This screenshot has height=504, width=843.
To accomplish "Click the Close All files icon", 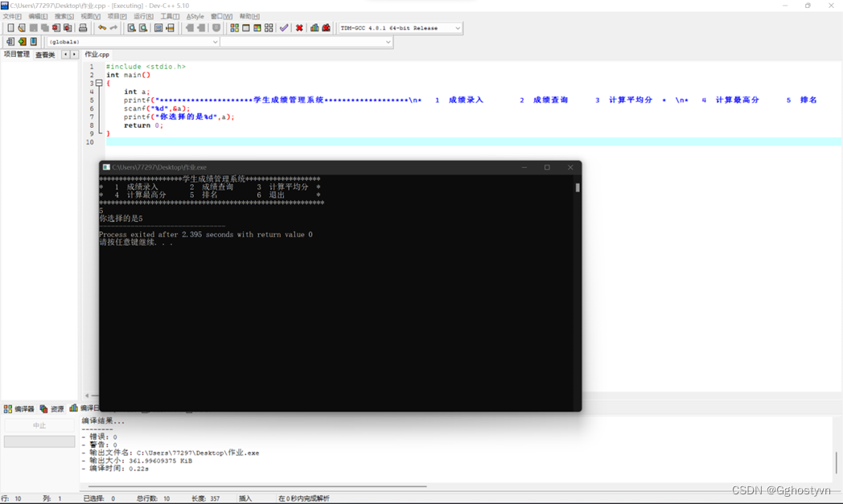I will pos(68,28).
